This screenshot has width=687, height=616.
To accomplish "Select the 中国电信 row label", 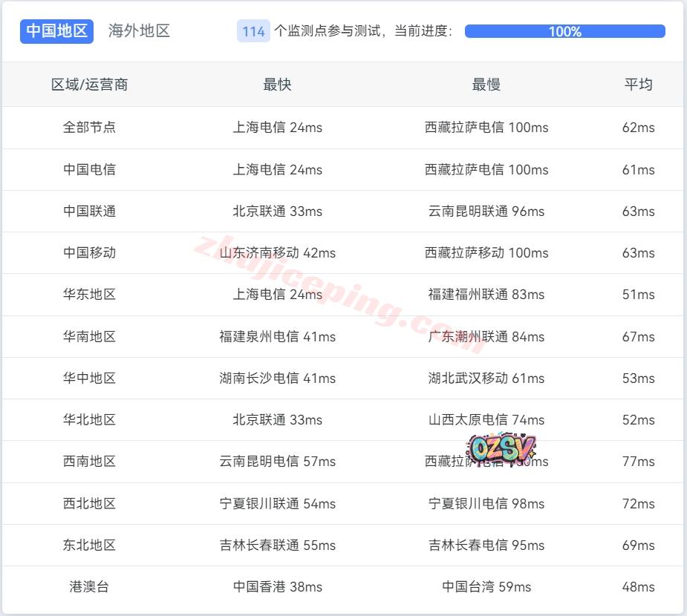I will click(x=89, y=169).
